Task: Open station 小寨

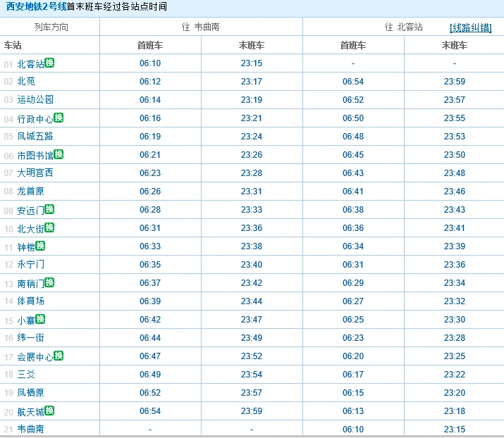Action: [26, 320]
